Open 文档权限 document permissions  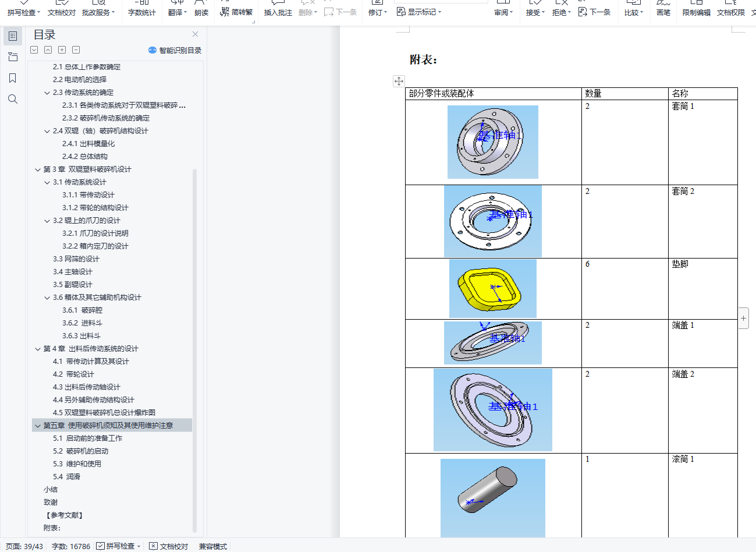click(x=731, y=12)
